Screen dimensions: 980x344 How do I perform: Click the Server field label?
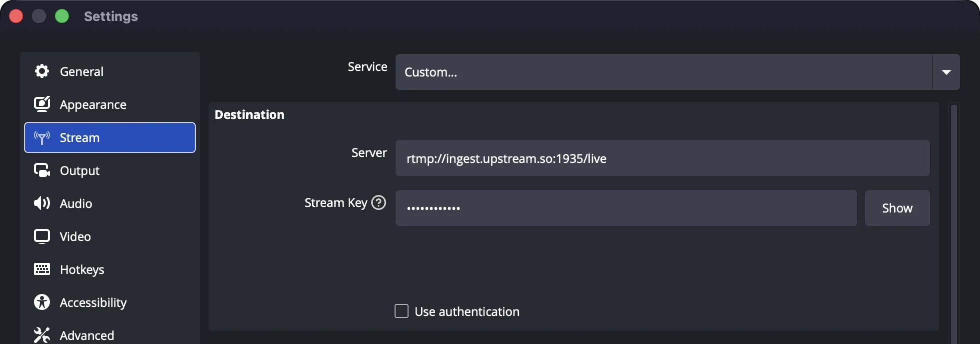(x=369, y=152)
